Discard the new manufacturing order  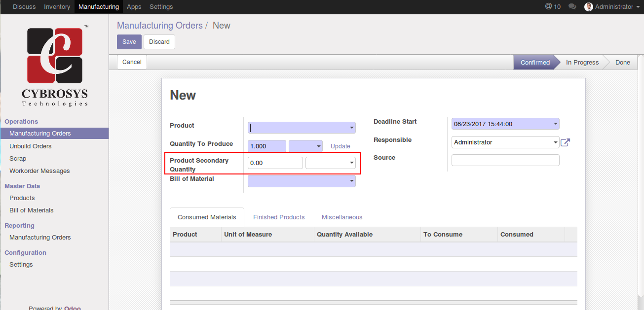pyautogui.click(x=159, y=42)
